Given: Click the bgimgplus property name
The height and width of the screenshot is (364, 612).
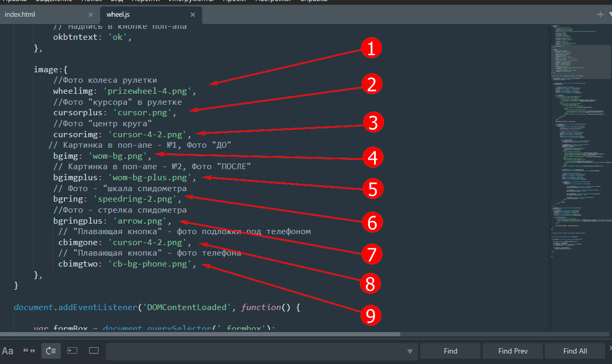Looking at the screenshot, I should point(75,178).
